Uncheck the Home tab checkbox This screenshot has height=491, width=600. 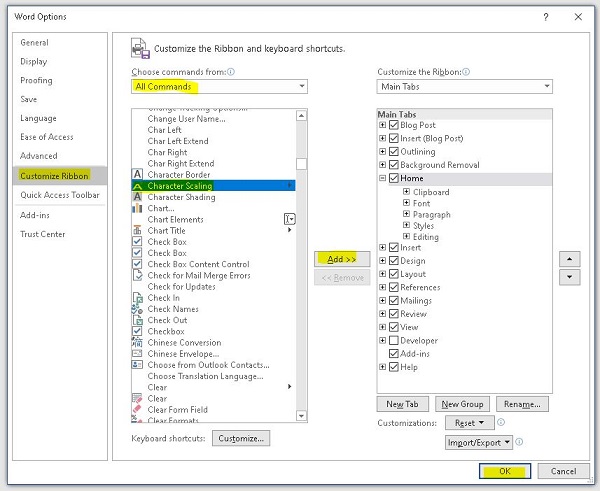pyautogui.click(x=394, y=178)
